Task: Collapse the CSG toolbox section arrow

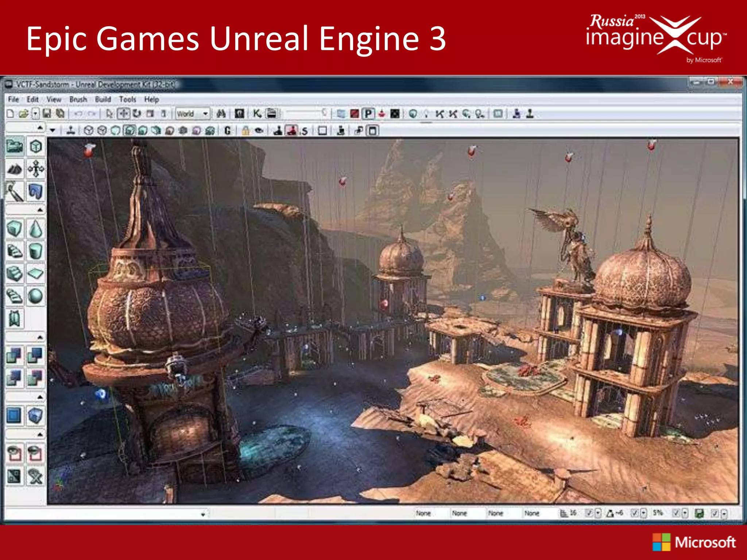Action: click(40, 337)
